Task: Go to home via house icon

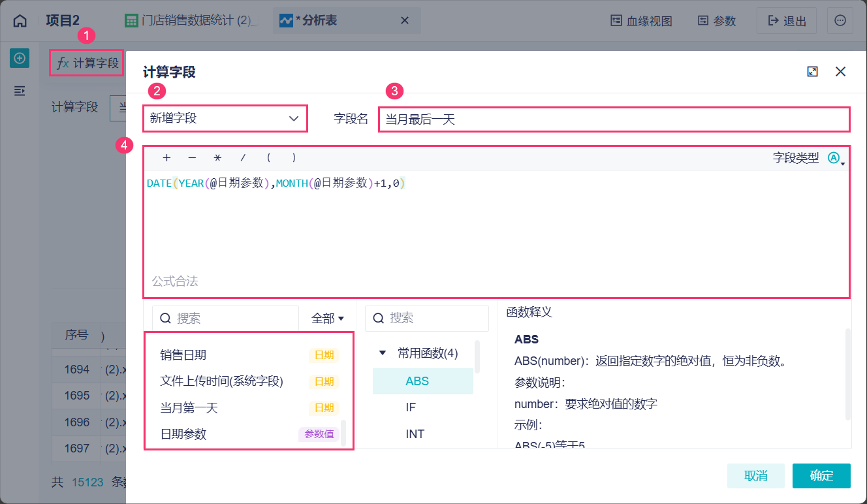Action: 20,21
